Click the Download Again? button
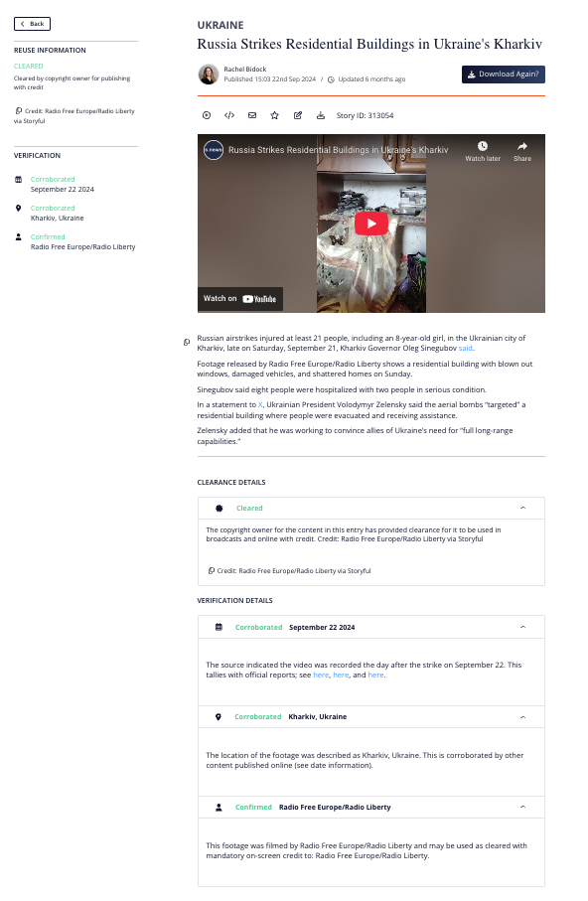The width and height of the screenshot is (588, 901). click(503, 75)
